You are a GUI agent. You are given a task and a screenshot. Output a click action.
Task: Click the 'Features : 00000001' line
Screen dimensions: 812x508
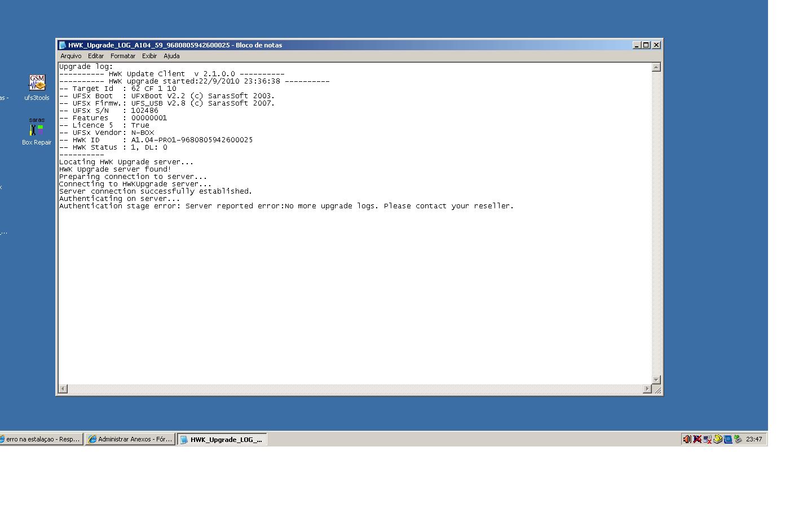(113, 118)
